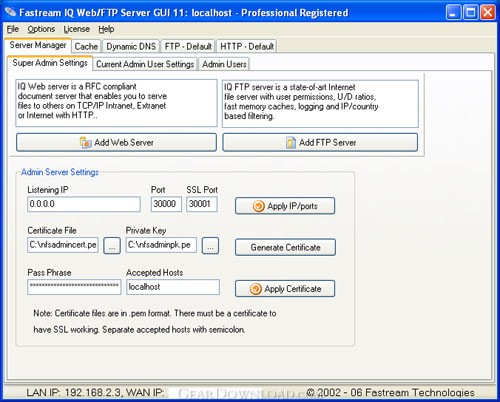
Task: Click the IQ FTP server description text box
Action: 320,103
